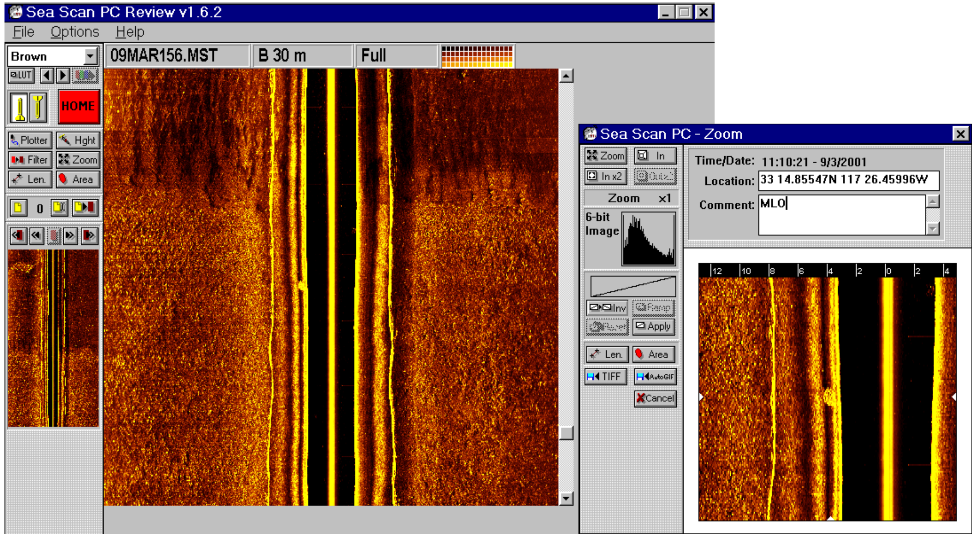
Task: Select the Area tool in Review window
Action: pyautogui.click(x=78, y=179)
